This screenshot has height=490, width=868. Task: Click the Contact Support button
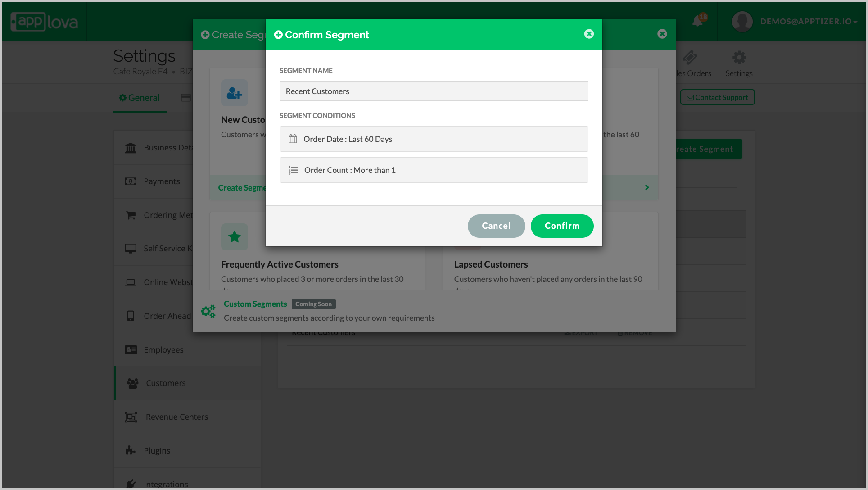(717, 98)
